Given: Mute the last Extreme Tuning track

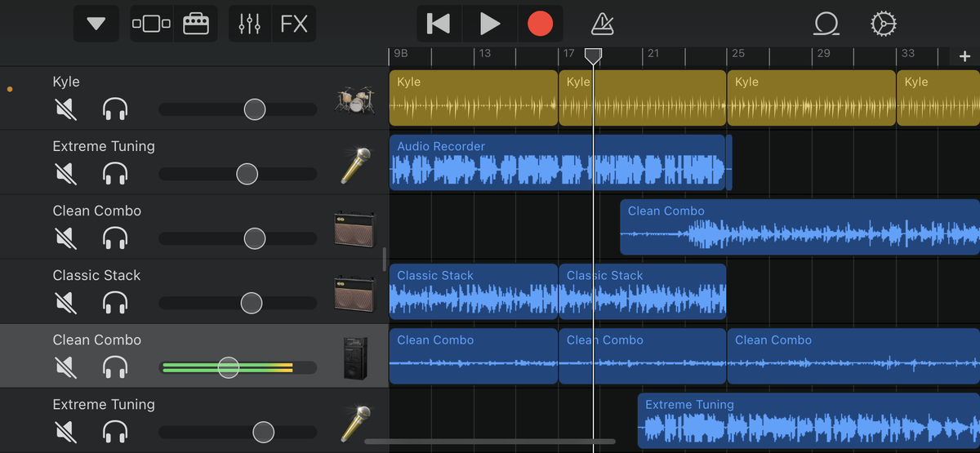Looking at the screenshot, I should click(65, 432).
